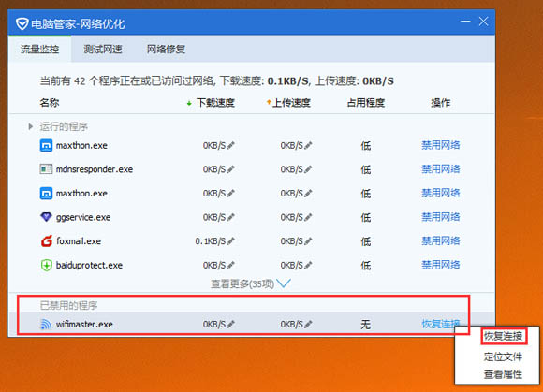The width and height of the screenshot is (543, 392).
Task: Click the 电脑管家 shield logo icon
Action: [x=22, y=23]
